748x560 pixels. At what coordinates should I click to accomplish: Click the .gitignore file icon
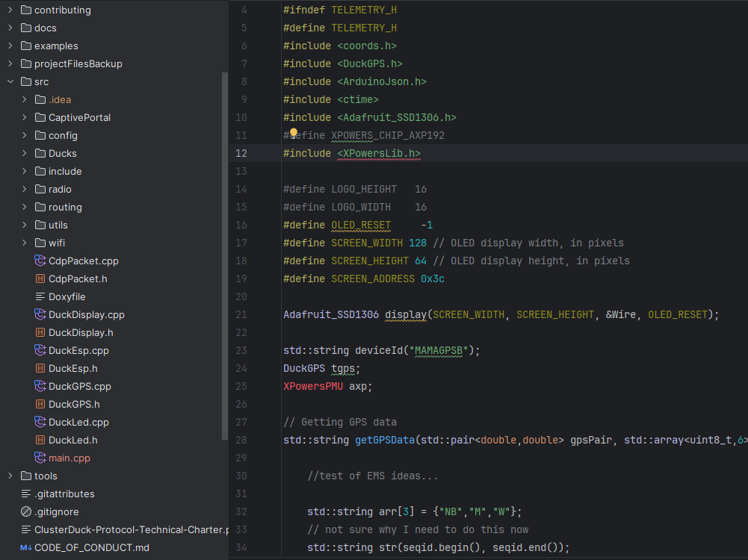[x=26, y=511]
